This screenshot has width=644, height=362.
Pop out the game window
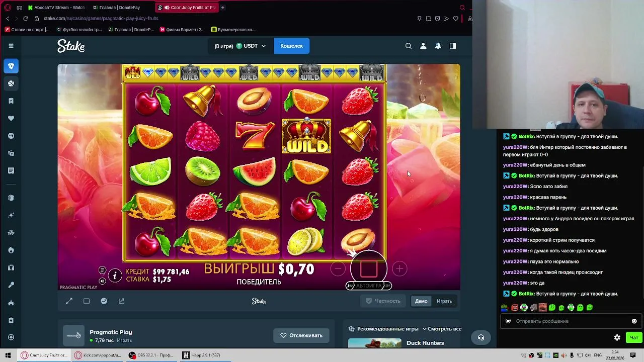(121, 301)
